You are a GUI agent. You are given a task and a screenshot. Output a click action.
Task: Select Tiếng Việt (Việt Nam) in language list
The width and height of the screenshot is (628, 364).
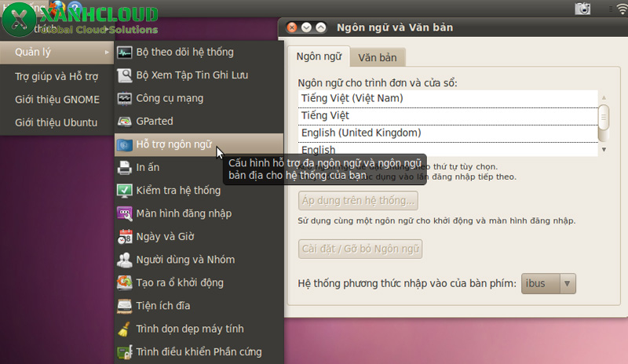[447, 99]
